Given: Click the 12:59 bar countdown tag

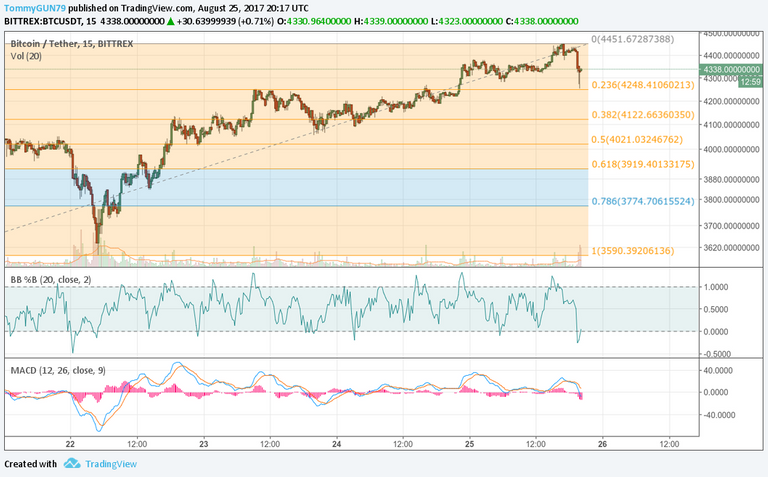Looking at the screenshot, I should 750,82.
